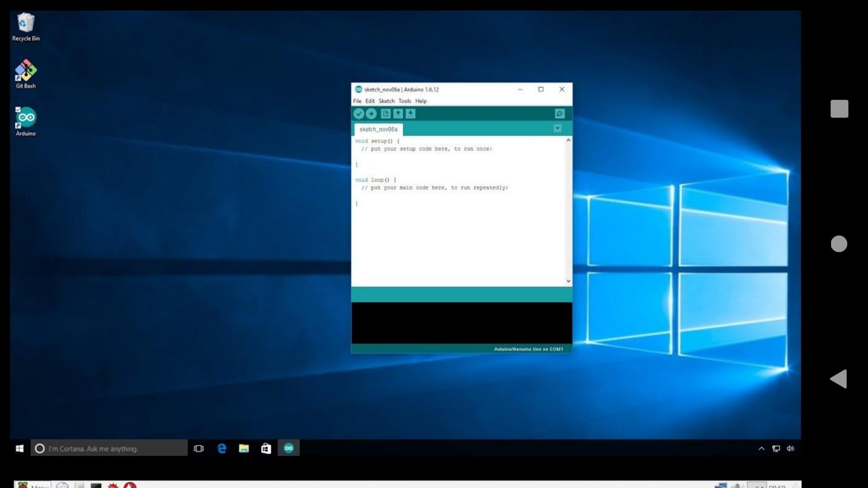Viewport: 868px width, 488px height.
Task: Open the Serial Monitor magnifier icon
Action: [560, 113]
